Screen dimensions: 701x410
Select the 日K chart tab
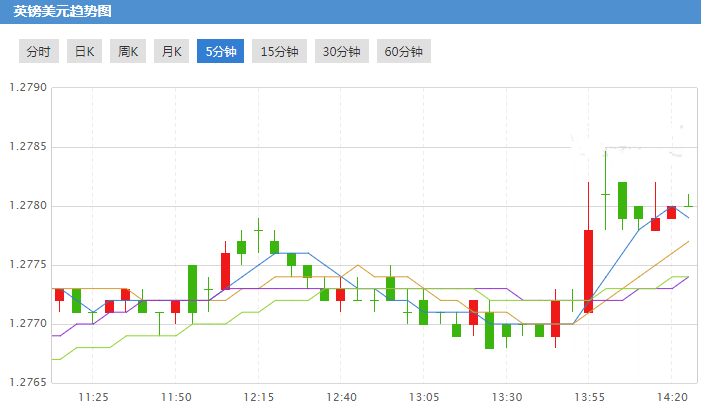(x=82, y=52)
